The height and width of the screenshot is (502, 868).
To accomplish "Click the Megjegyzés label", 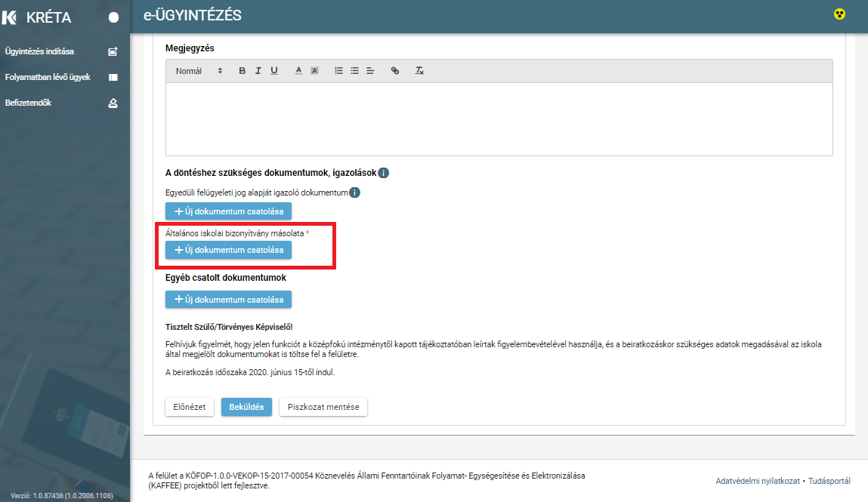I will pos(190,48).
